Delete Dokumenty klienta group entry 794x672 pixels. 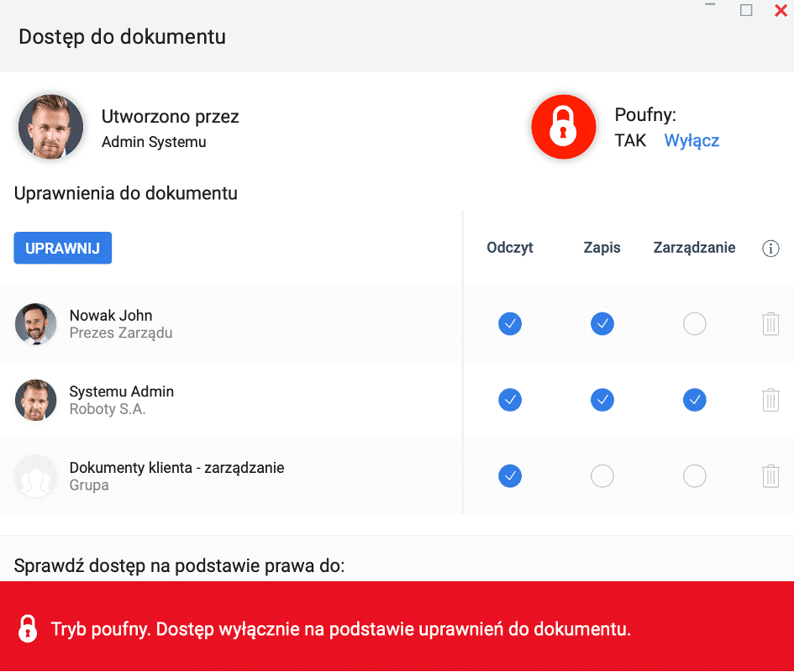[x=770, y=476]
